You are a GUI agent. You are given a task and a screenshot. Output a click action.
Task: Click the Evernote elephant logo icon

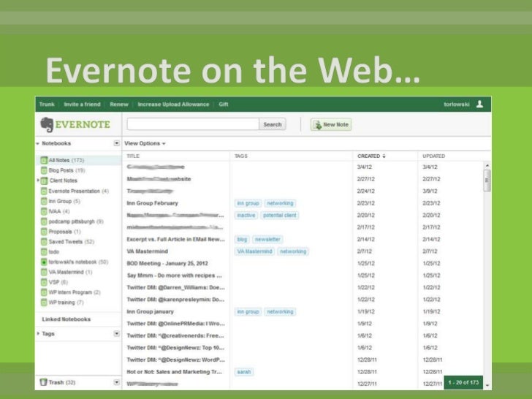click(47, 124)
